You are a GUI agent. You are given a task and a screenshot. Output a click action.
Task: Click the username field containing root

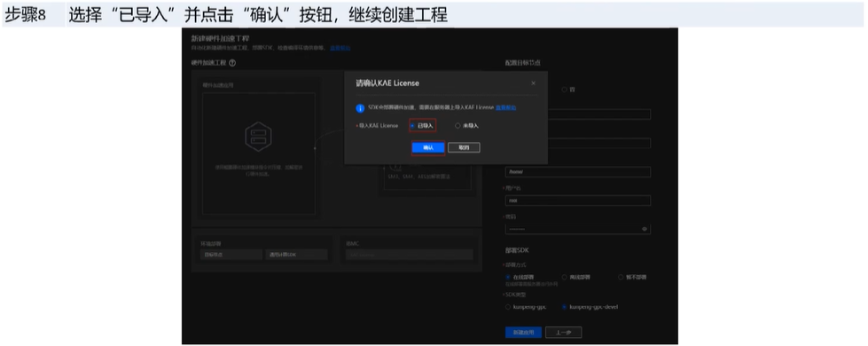[577, 201]
